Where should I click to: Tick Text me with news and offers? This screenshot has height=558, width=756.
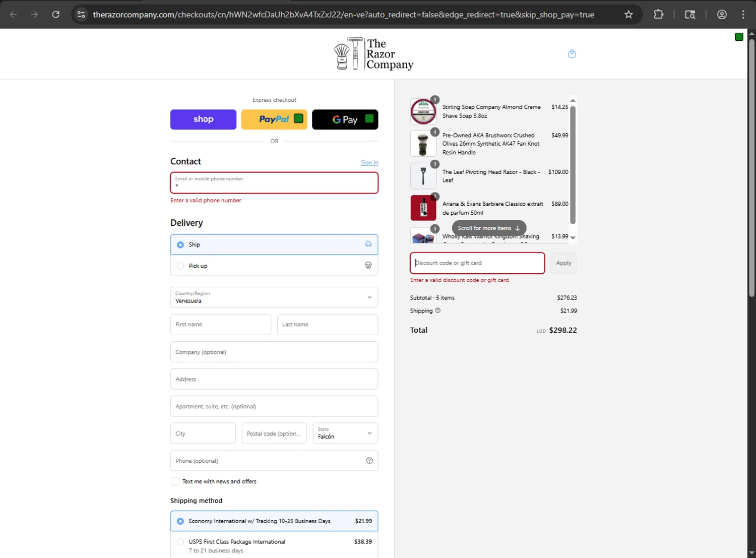coord(175,481)
